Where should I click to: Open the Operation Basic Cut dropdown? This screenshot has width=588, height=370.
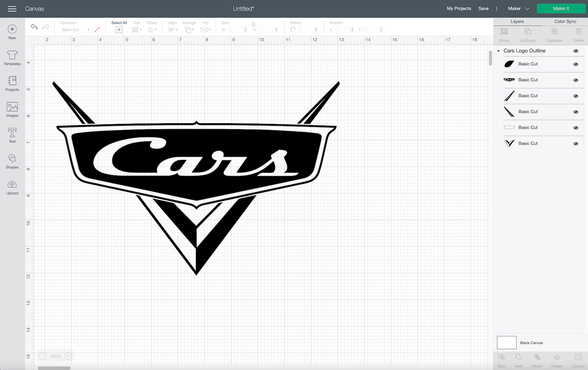coord(76,30)
